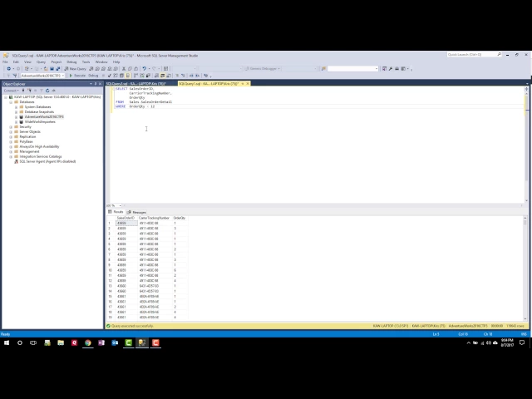Screen dimensions: 532x399
Task: Toggle the highlighted Include Actual Execution Plan icon
Action: click(x=127, y=76)
